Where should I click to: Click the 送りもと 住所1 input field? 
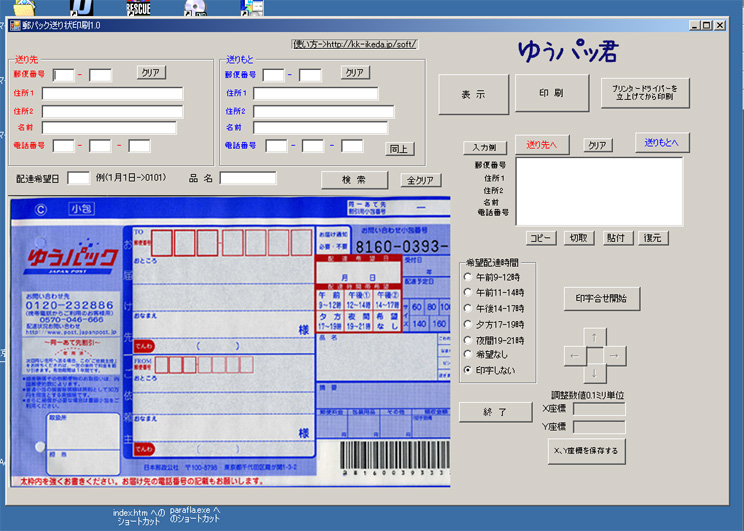(316, 93)
